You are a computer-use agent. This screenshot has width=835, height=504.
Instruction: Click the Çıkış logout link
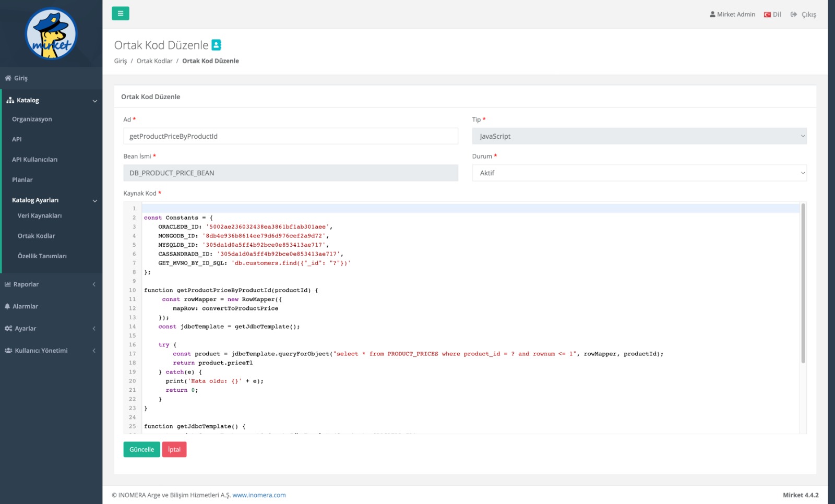tap(809, 15)
